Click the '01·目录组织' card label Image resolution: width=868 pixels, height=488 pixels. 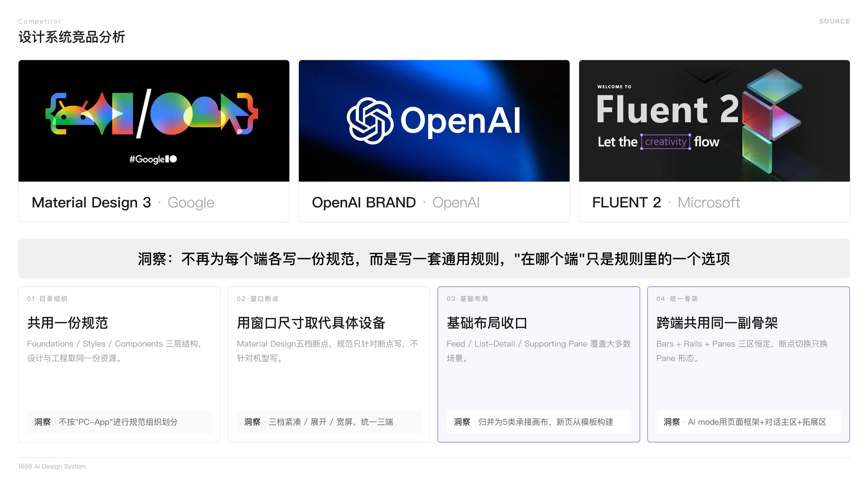[47, 299]
